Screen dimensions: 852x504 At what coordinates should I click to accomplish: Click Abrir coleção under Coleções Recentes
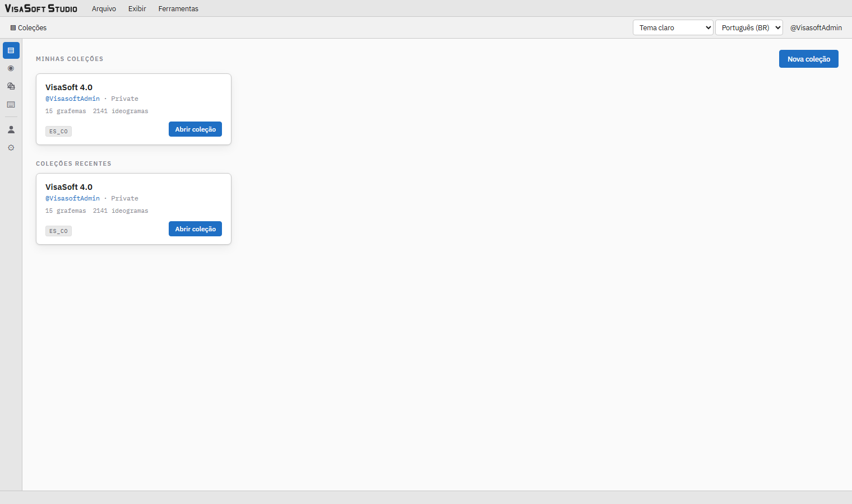point(195,229)
